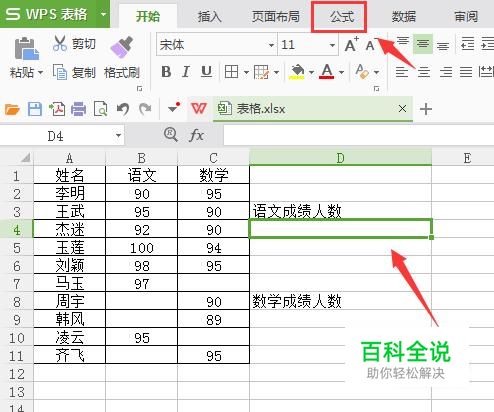
Task: Open the 宋体 font name dropdown
Action: pos(271,45)
